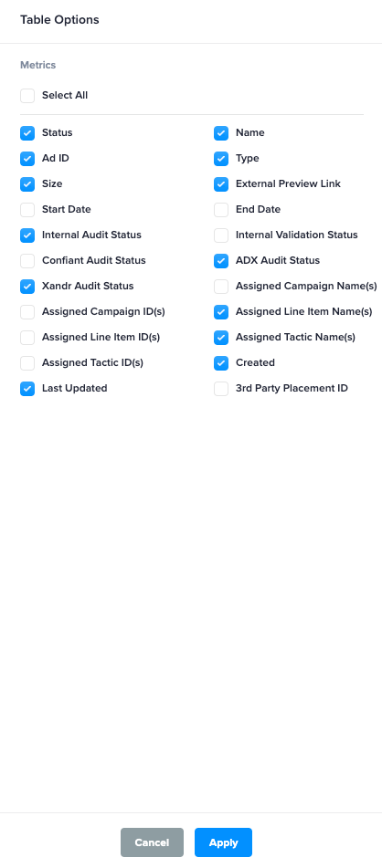382x868 pixels.
Task: Tick the End Date checkbox
Action: (221, 210)
